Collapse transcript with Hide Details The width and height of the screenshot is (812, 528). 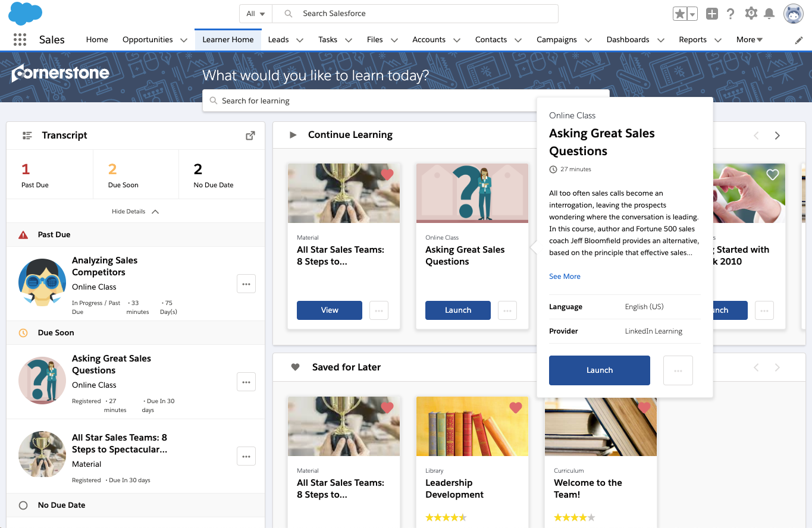(x=135, y=212)
